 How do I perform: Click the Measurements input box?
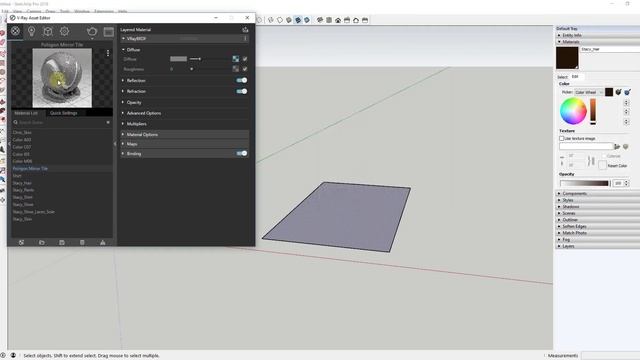coord(610,356)
